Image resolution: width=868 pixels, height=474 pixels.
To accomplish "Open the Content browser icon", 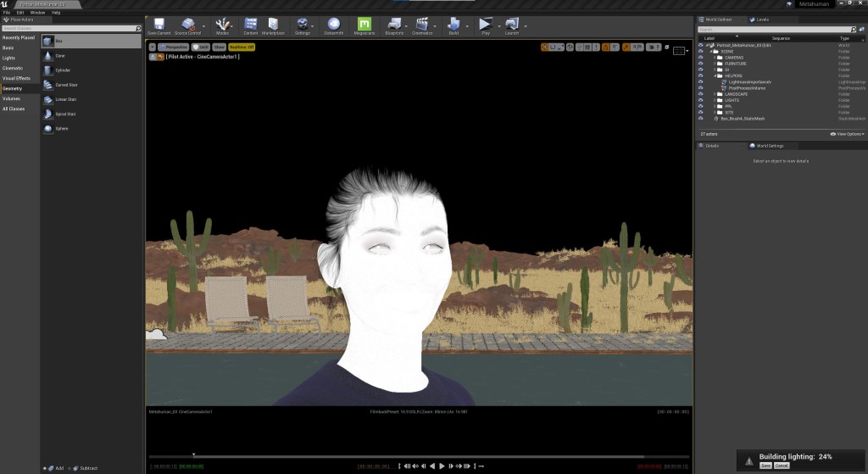I will pos(250,25).
